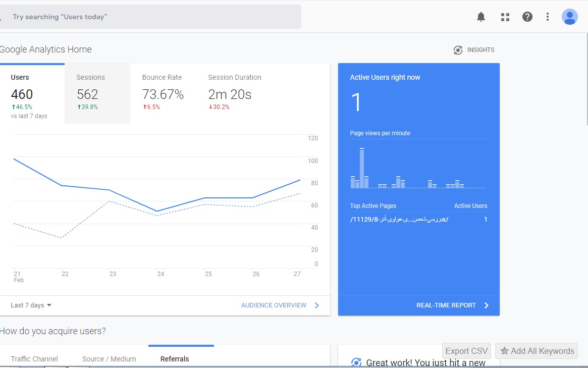Viewport: 588px width, 368px height.
Task: Select the Sessions metric tab
Action: 97,93
